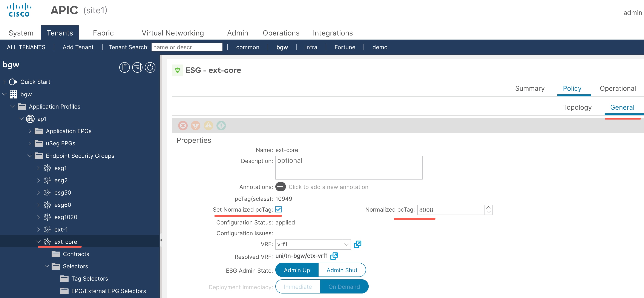Image resolution: width=644 pixels, height=298 pixels.
Task: Select Admin Up ESG state
Action: tap(297, 270)
